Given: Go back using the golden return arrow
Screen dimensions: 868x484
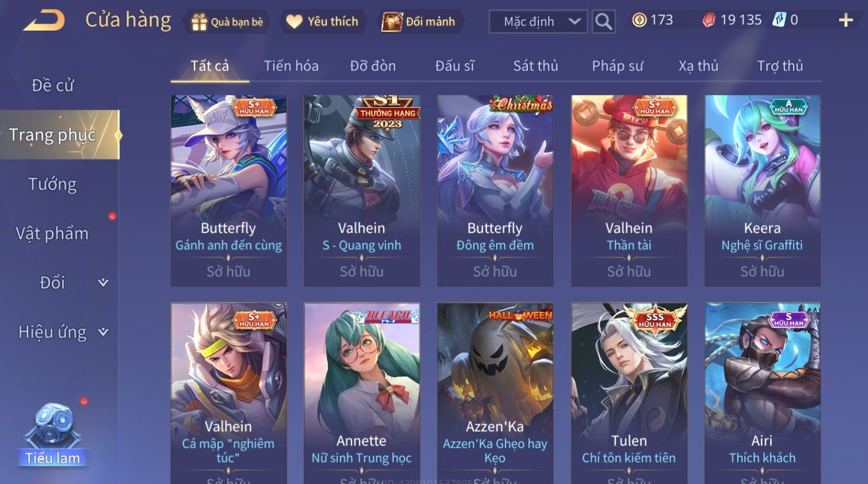Looking at the screenshot, I should [x=44, y=21].
